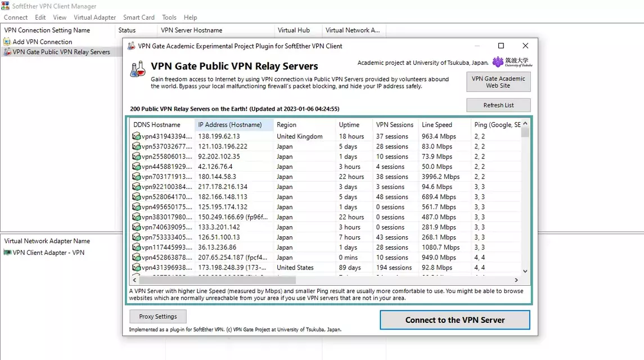
Task: Click the server icon for vpn528064170 row
Action: pos(136,196)
